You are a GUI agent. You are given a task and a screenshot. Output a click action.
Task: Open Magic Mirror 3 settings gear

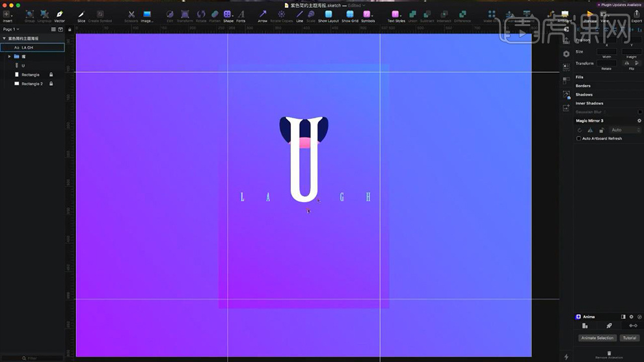(639, 121)
